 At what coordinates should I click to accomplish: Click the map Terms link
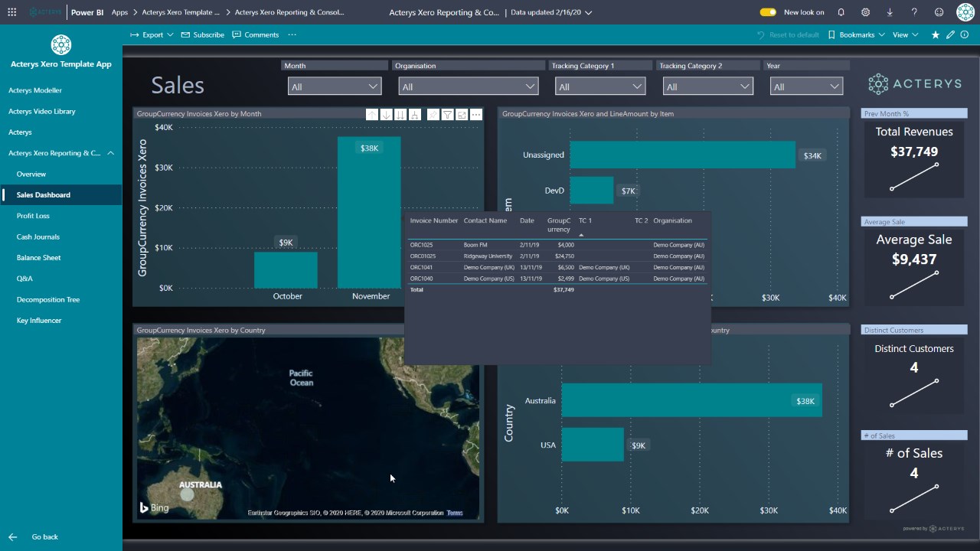click(x=455, y=513)
